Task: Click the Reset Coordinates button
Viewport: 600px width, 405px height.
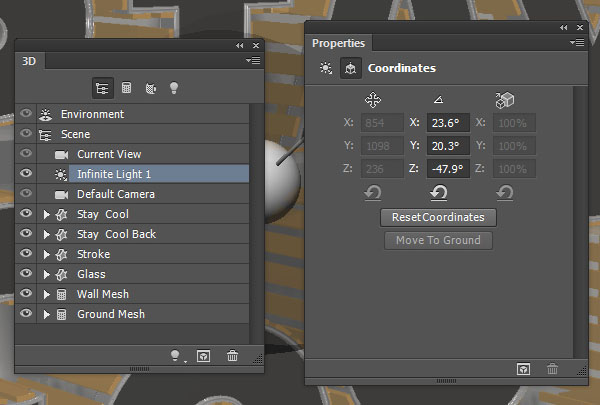Action: coord(438,217)
